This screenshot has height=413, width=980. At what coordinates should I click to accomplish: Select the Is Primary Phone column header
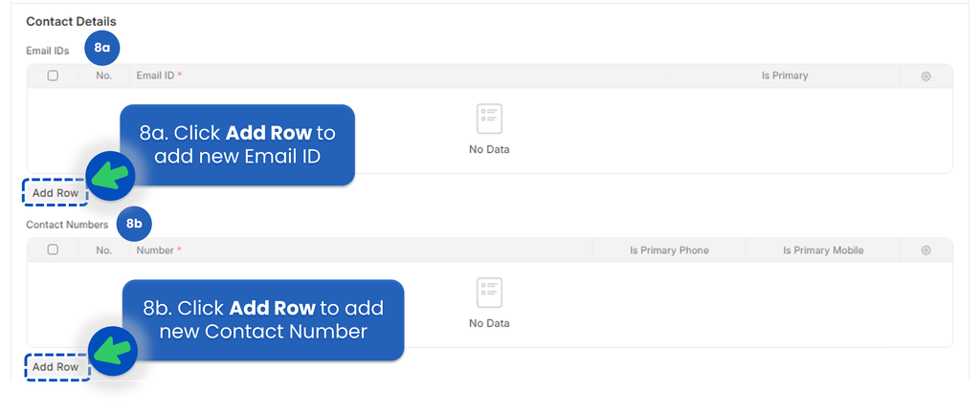(669, 250)
